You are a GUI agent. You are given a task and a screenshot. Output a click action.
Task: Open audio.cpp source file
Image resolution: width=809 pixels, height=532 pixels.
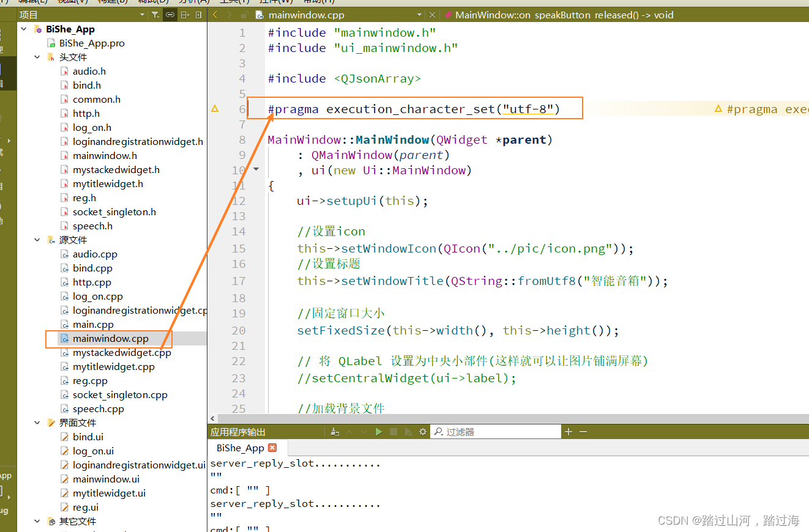[x=95, y=254]
